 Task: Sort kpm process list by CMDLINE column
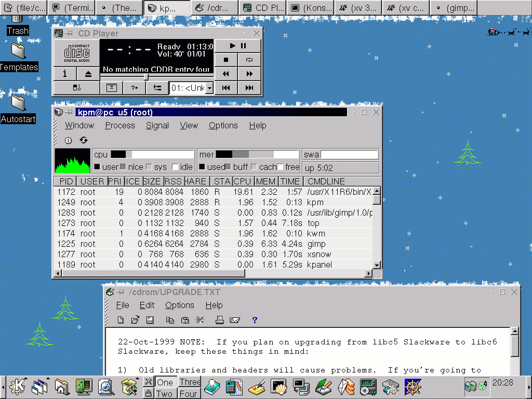[342, 181]
